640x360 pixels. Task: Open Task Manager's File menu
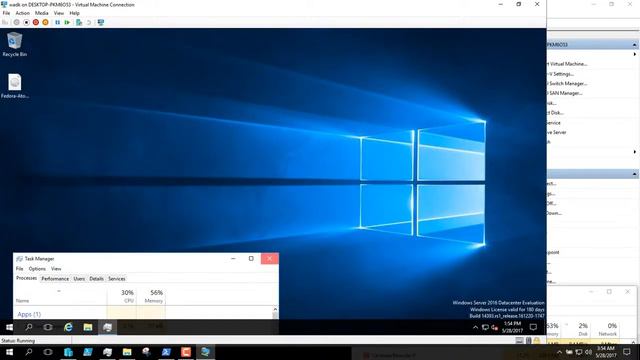pyautogui.click(x=20, y=269)
